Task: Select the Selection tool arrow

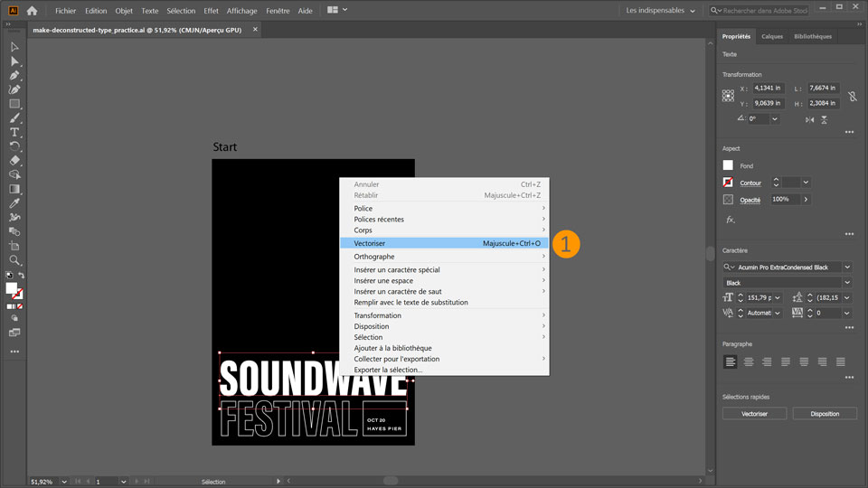Action: [14, 47]
